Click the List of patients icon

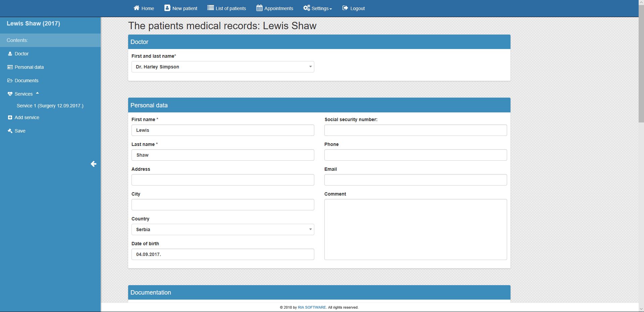(x=211, y=8)
